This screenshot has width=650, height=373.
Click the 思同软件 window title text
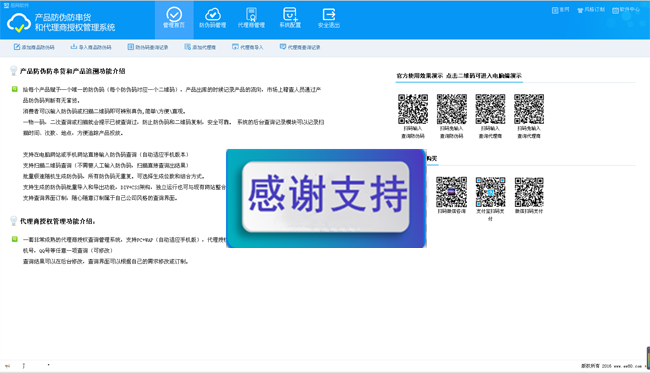pos(19,5)
